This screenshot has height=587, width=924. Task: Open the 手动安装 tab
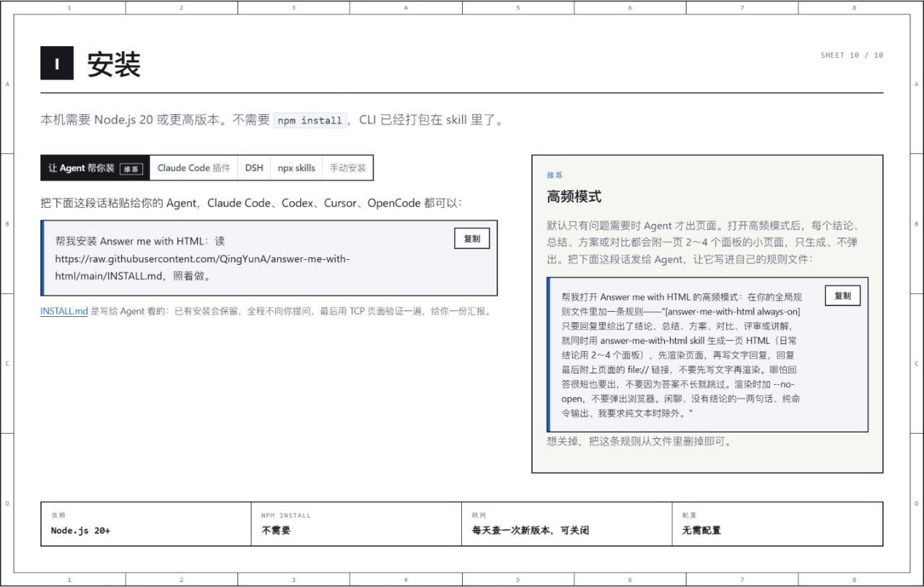pyautogui.click(x=348, y=168)
